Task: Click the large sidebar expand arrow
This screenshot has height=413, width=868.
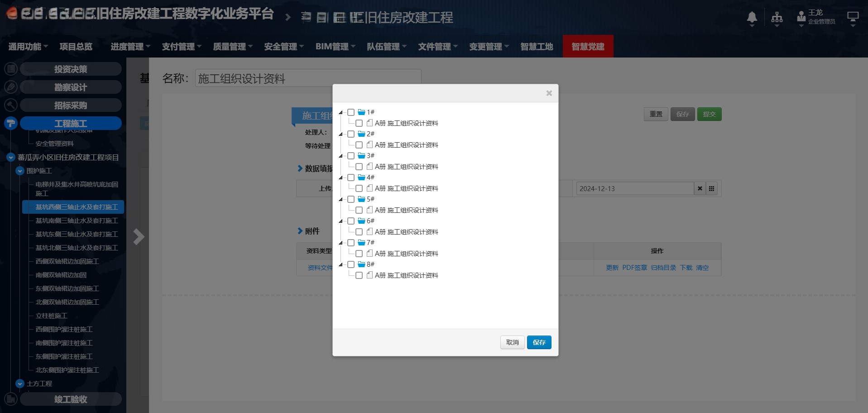Action: tap(139, 236)
